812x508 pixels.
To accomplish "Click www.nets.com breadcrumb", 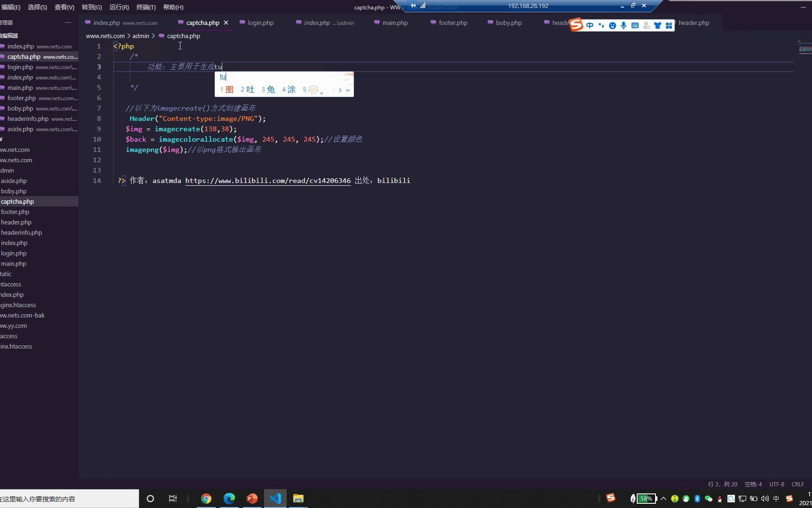I will pos(105,36).
